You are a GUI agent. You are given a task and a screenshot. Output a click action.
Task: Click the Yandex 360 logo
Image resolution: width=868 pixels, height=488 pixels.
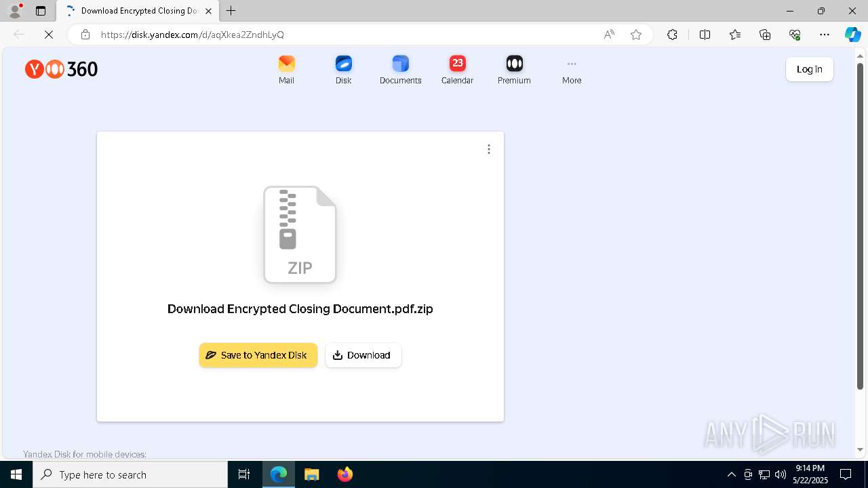pyautogui.click(x=61, y=68)
